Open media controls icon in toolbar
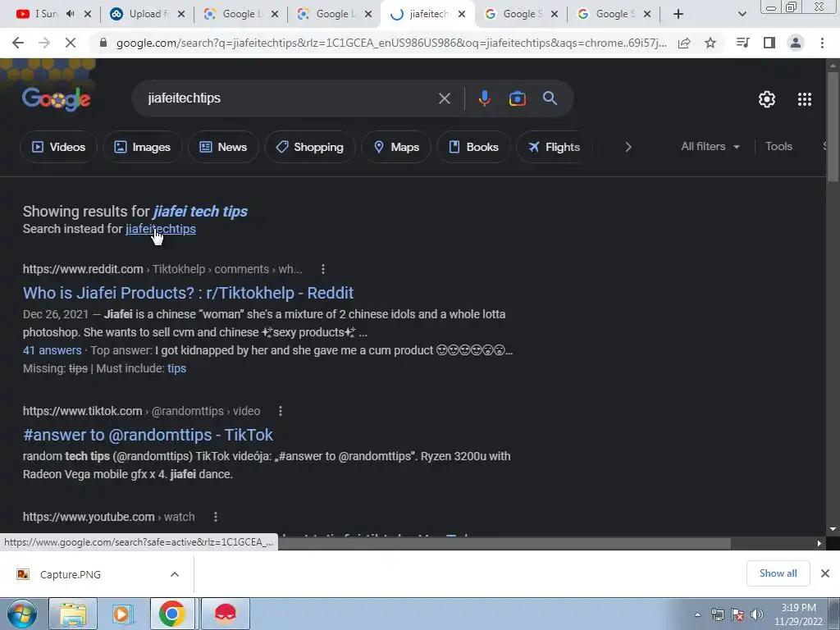840x630 pixels. [742, 43]
